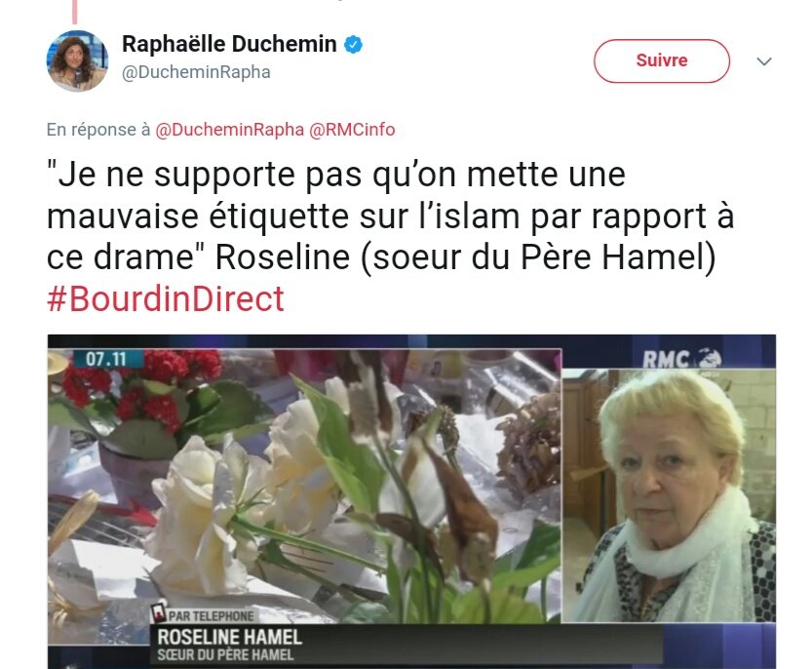Click the 07.11 time stamp overlay
Viewport: 812px width, 669px height.
[x=106, y=359]
